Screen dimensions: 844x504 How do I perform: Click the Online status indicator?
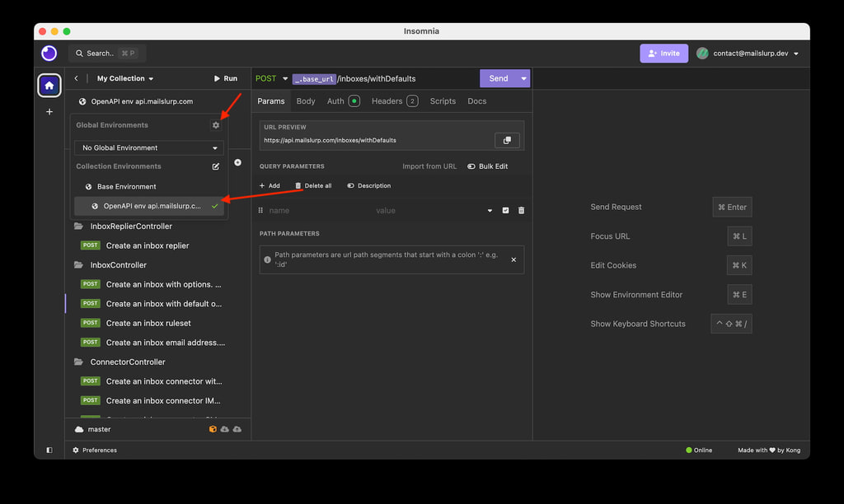(699, 450)
